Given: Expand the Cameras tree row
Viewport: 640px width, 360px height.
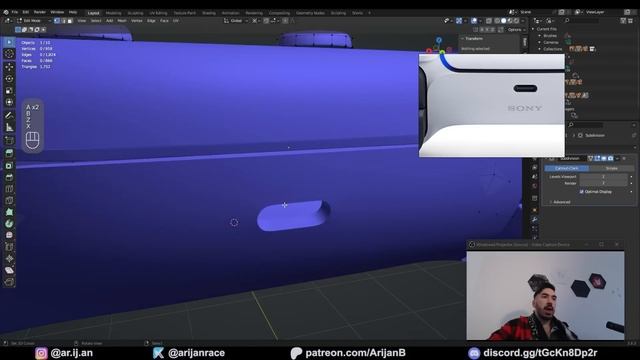Looking at the screenshot, I should tap(540, 42).
